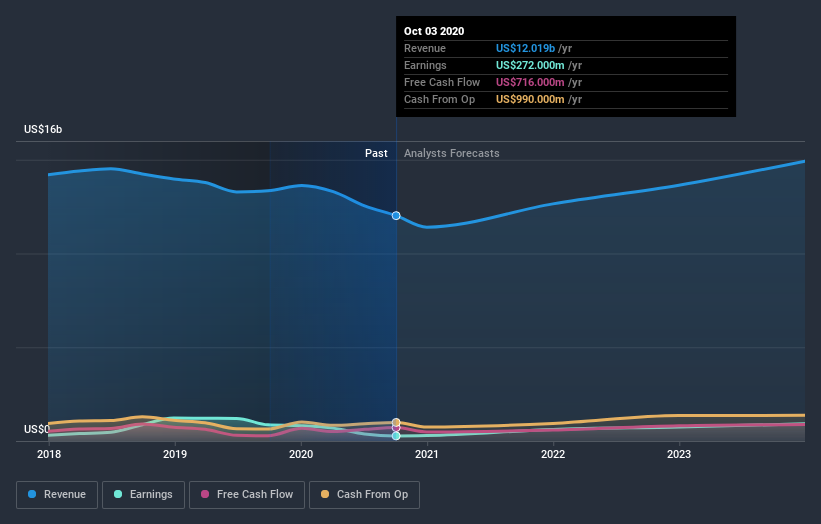This screenshot has height=524, width=821.
Task: Click the US$716.000m free cash flow value
Action: [530, 82]
